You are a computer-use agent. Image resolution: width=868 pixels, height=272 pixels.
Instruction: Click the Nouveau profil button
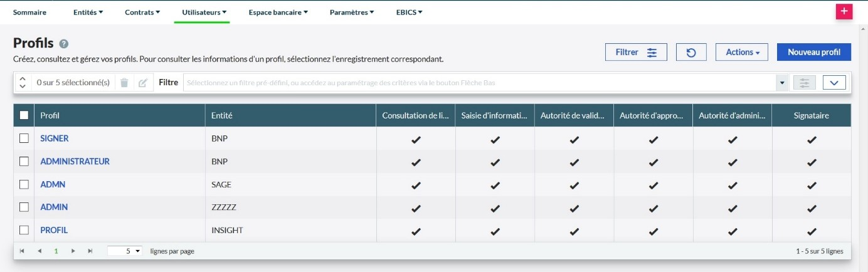[813, 52]
